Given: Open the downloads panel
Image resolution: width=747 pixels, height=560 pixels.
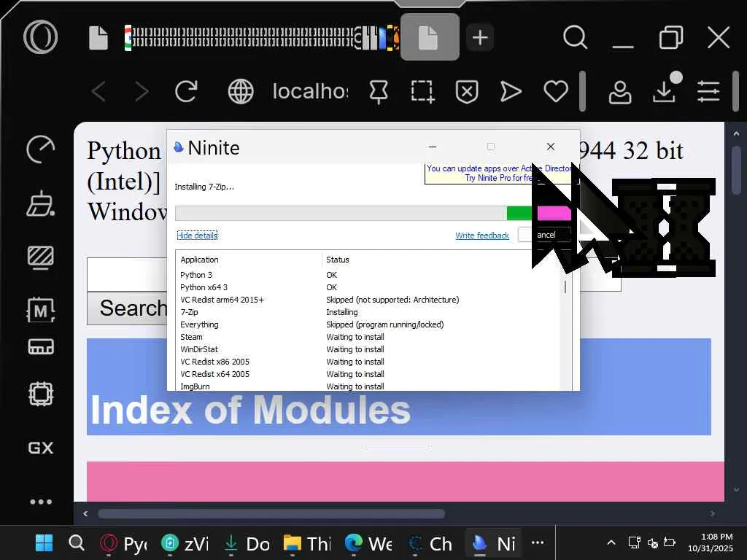Looking at the screenshot, I should pyautogui.click(x=664, y=90).
